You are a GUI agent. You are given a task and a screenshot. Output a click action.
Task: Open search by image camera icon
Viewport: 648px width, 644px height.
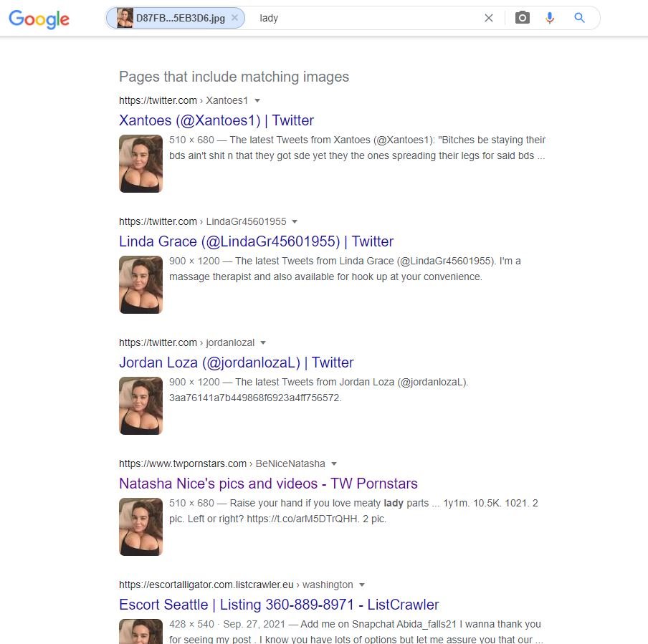(523, 18)
